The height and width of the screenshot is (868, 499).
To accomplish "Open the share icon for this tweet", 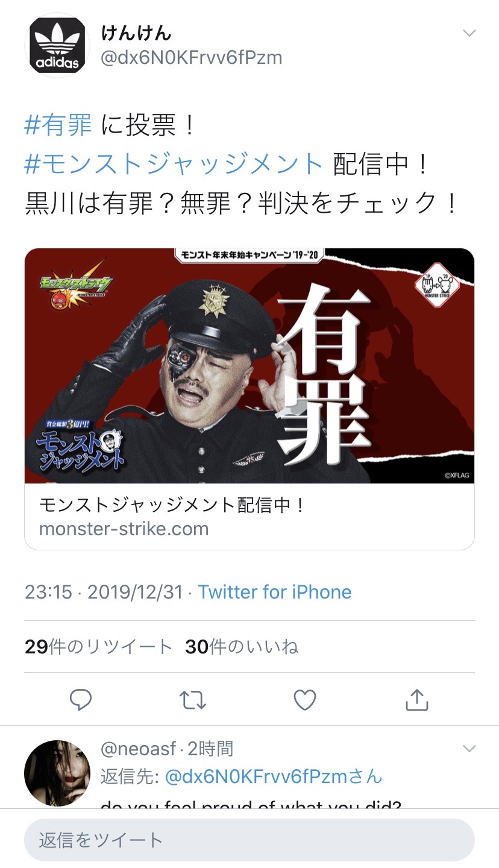I will point(417,699).
